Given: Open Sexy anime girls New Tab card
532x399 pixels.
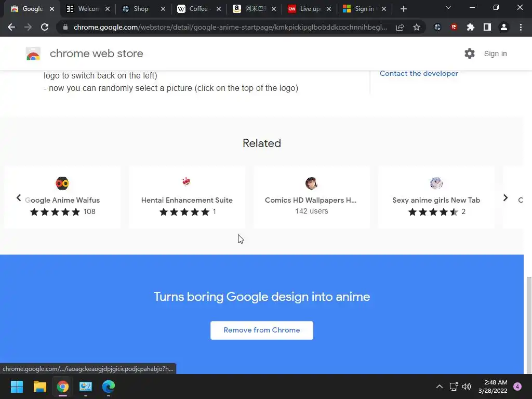Looking at the screenshot, I should click(x=436, y=197).
